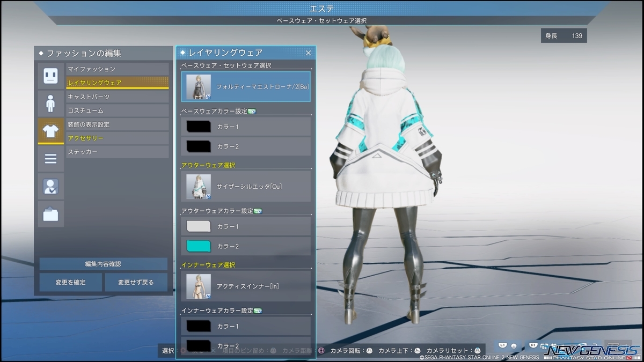
Task: Click the カメラリセット control hint
Action: (453, 351)
